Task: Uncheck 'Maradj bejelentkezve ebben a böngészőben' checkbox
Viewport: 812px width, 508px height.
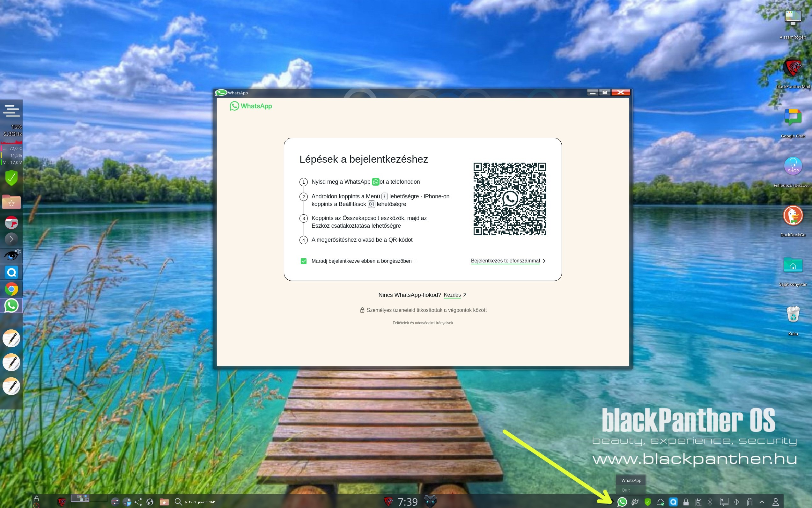Action: pyautogui.click(x=303, y=261)
